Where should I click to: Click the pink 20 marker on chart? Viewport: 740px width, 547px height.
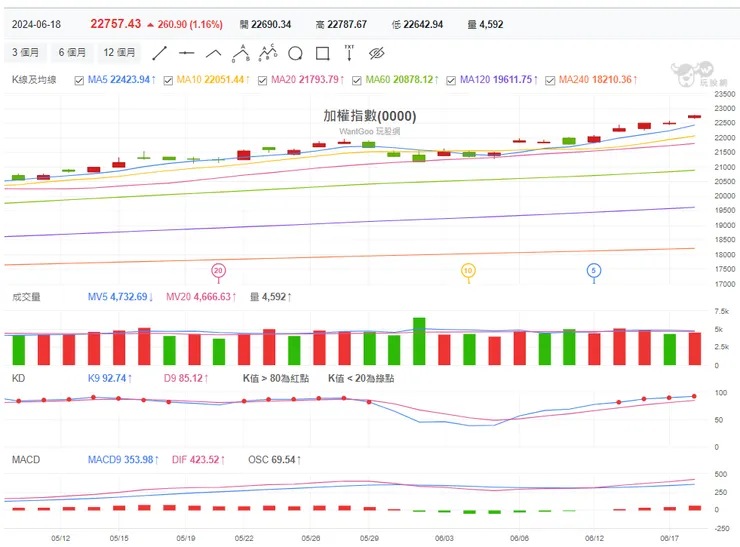pos(218,271)
